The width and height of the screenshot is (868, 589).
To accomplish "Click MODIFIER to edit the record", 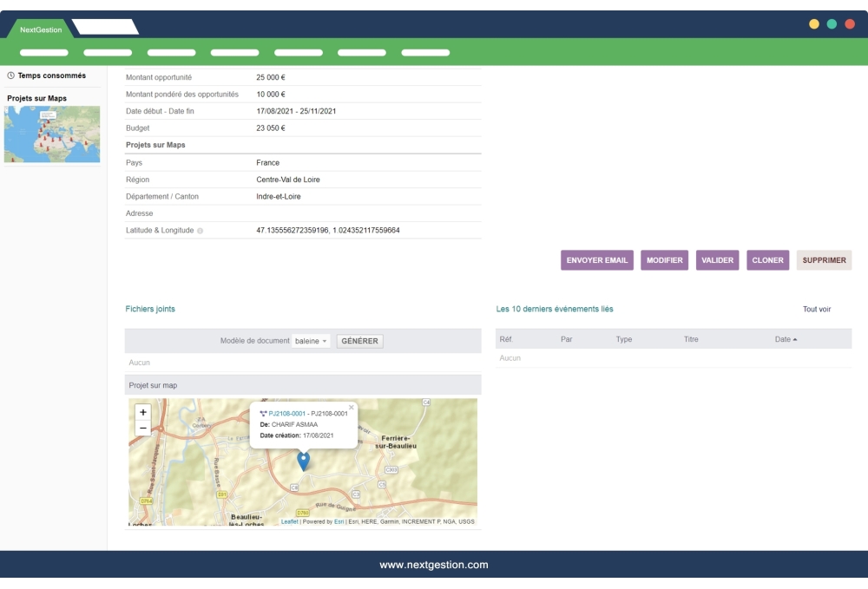I will tap(665, 259).
